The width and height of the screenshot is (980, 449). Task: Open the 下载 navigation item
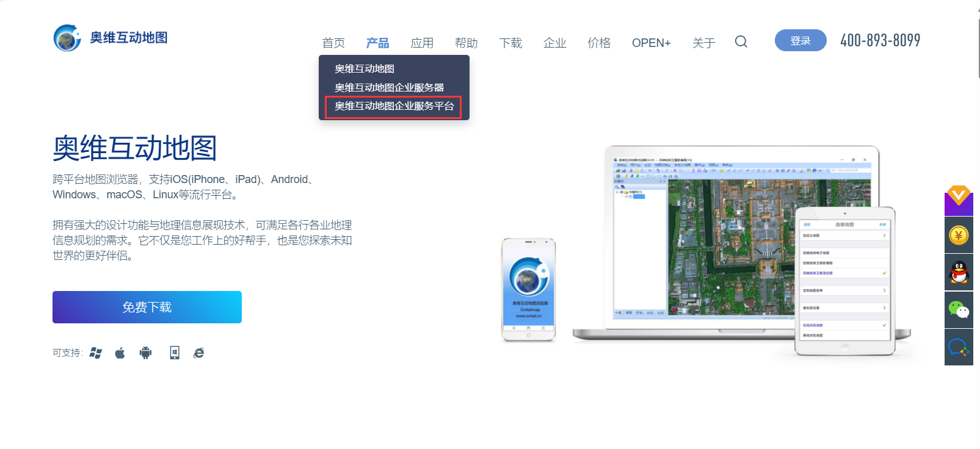click(x=510, y=43)
